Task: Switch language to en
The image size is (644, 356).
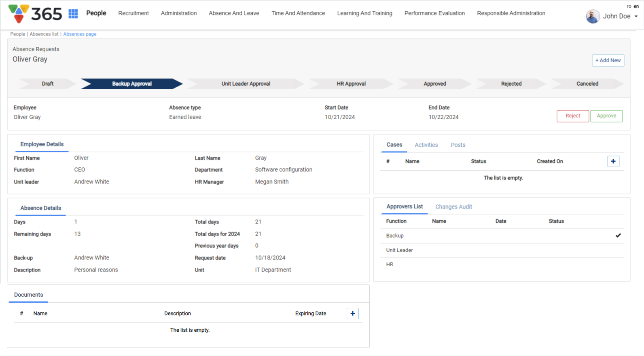Action: (636, 6)
